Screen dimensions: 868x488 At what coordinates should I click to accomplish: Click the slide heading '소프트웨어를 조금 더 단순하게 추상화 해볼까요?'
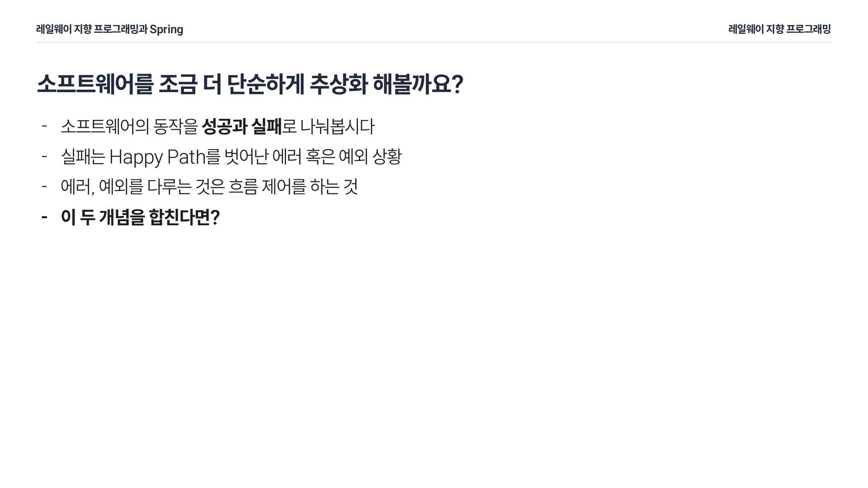click(x=250, y=84)
